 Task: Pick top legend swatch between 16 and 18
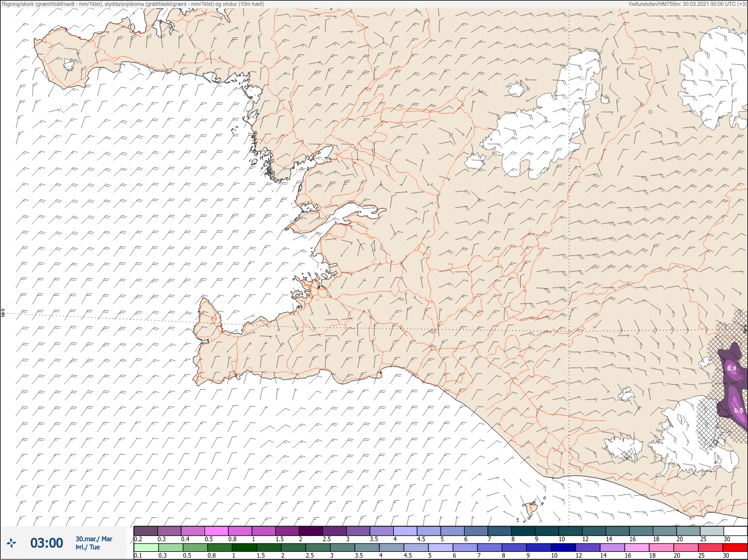(x=642, y=531)
